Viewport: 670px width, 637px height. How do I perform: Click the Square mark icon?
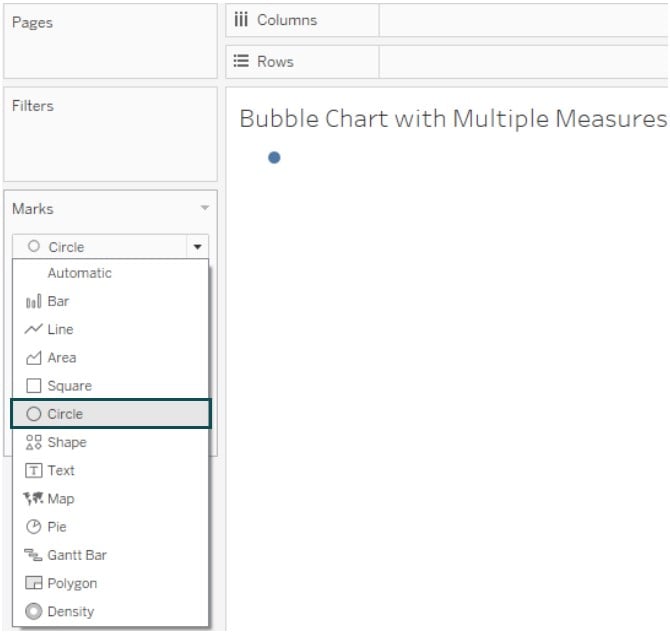tap(33, 385)
